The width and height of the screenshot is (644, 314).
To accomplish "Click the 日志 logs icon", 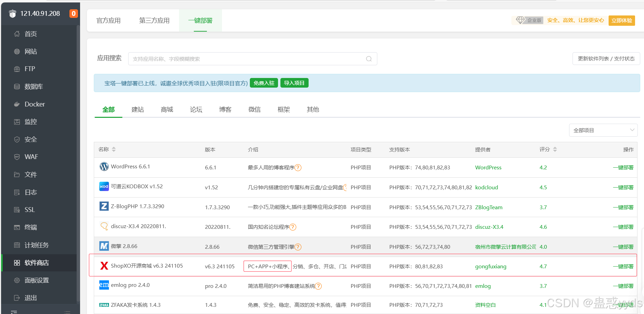I will (x=17, y=192).
